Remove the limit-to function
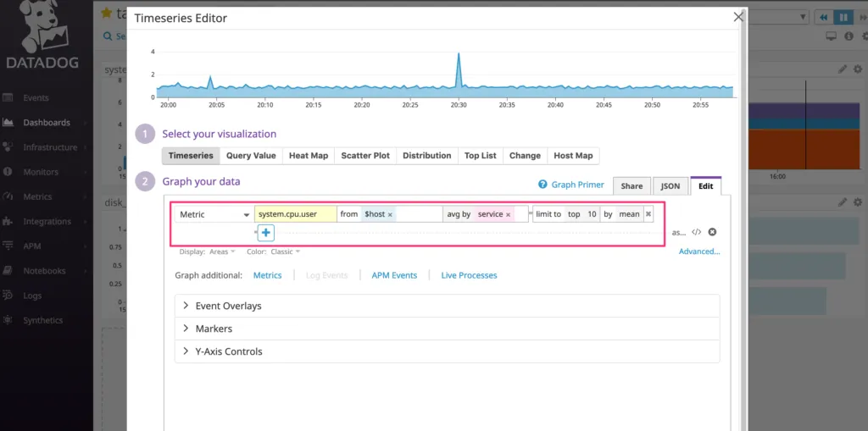868x431 pixels. click(x=648, y=214)
